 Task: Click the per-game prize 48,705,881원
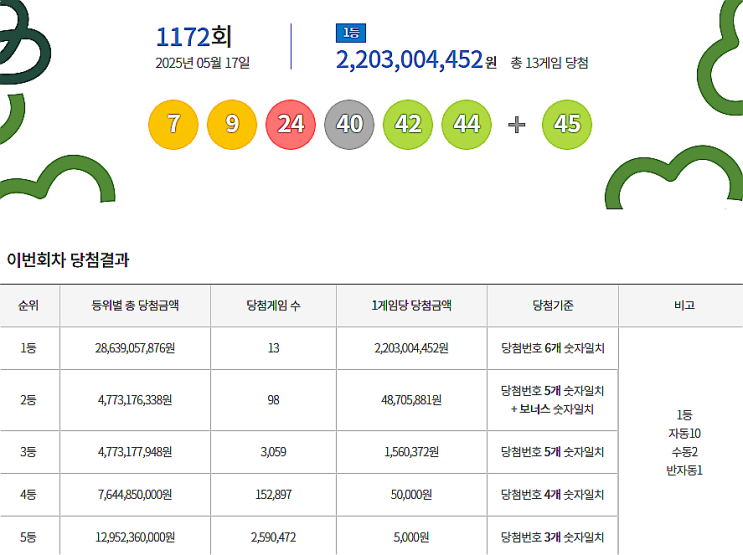tap(411, 400)
